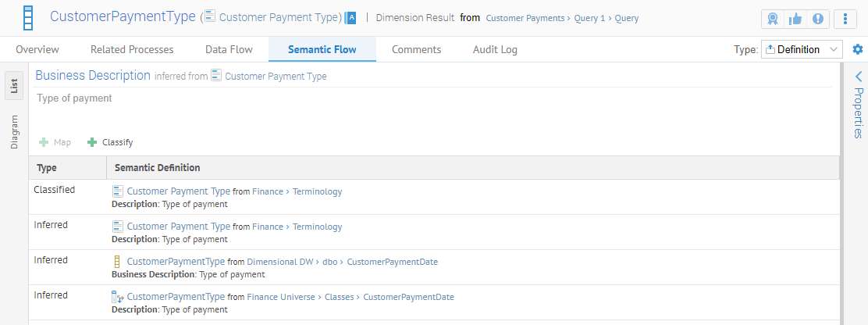The width and height of the screenshot is (868, 325).
Task: Open the Type Definition dropdown
Action: (802, 49)
